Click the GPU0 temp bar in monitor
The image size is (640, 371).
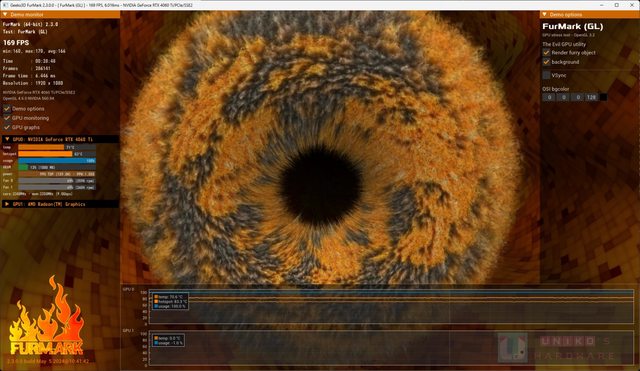point(57,147)
